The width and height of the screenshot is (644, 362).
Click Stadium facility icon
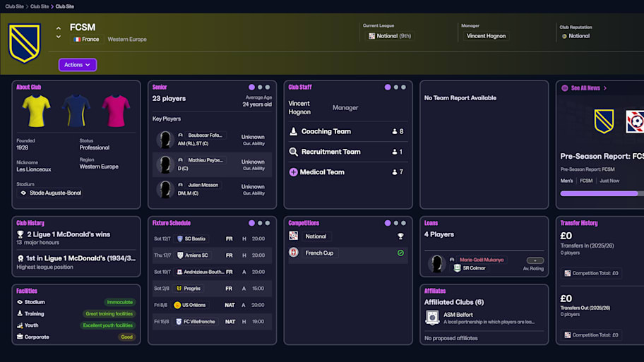[20, 302]
